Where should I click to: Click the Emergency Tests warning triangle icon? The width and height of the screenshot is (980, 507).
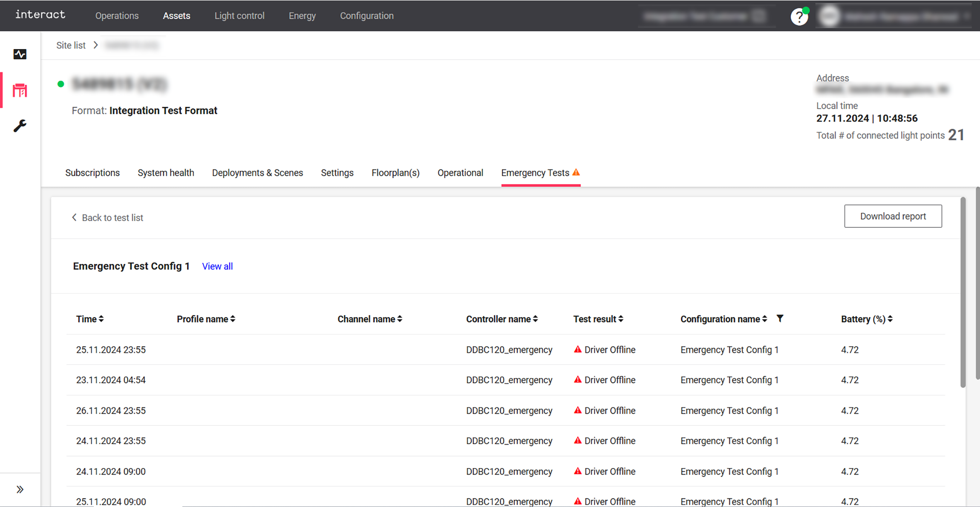pyautogui.click(x=576, y=172)
